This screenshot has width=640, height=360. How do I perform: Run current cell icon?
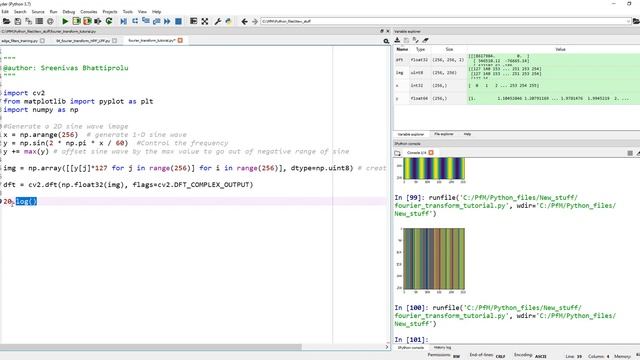(76, 21)
